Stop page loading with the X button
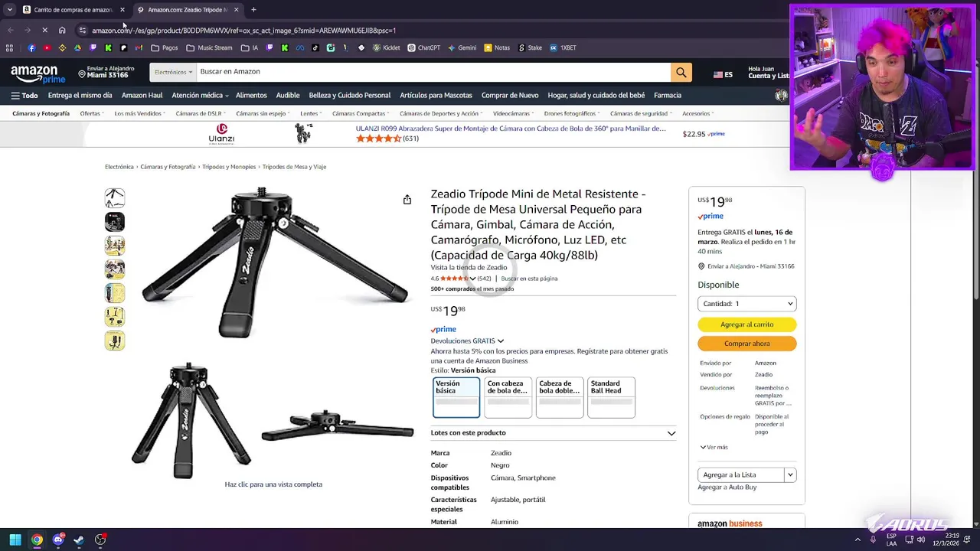Viewport: 980px width, 551px height. (44, 30)
